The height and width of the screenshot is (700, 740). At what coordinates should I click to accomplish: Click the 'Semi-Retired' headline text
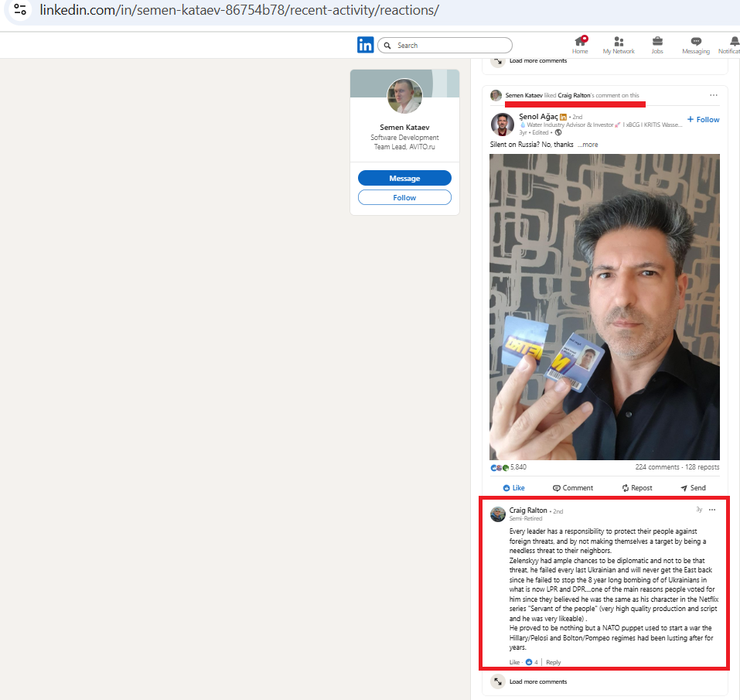coord(526,519)
